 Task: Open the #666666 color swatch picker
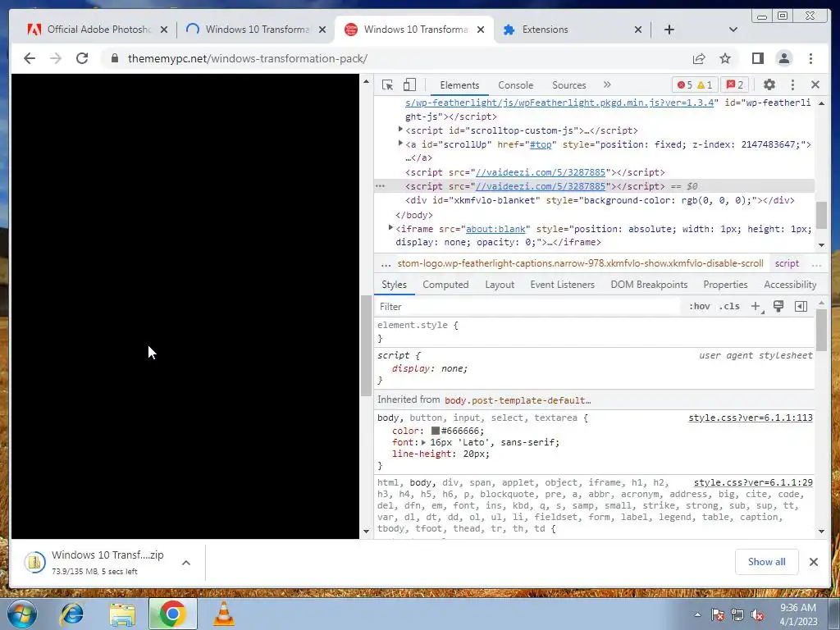tap(436, 431)
